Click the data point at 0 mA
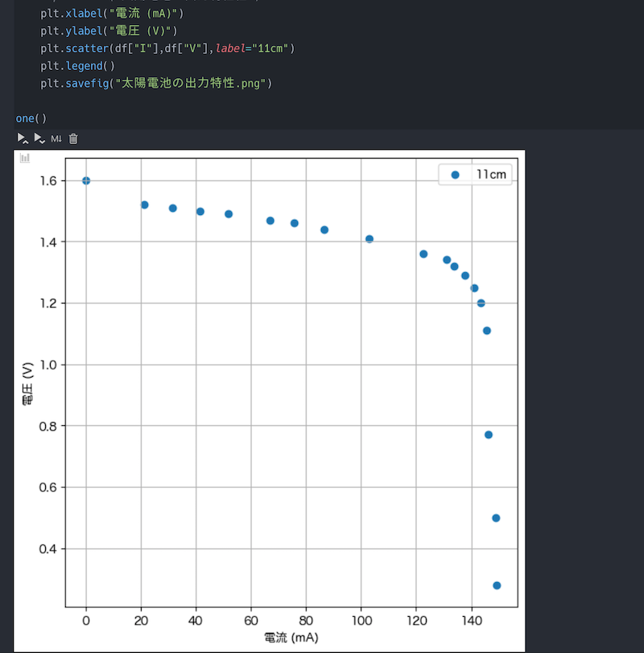 [x=85, y=181]
